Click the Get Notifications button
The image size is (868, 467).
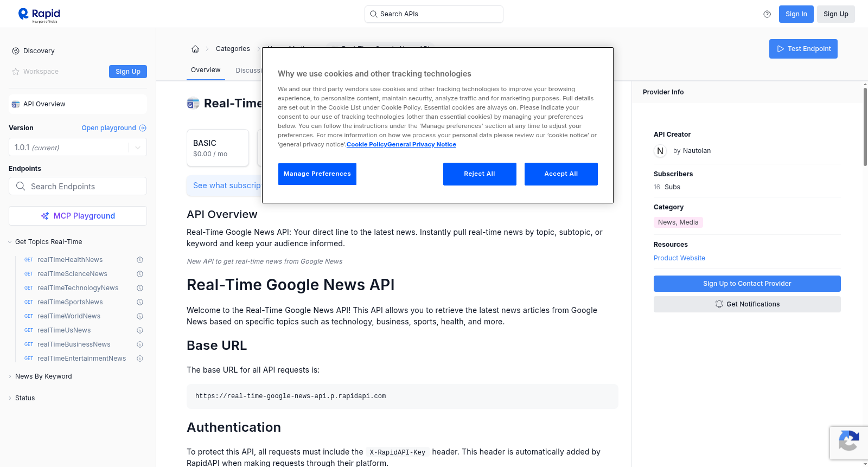click(x=747, y=304)
